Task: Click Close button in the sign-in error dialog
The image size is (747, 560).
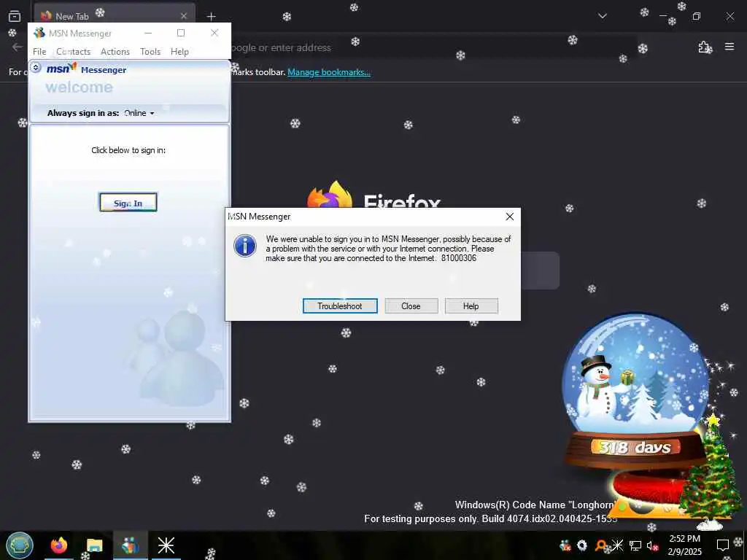Action: [x=411, y=306]
